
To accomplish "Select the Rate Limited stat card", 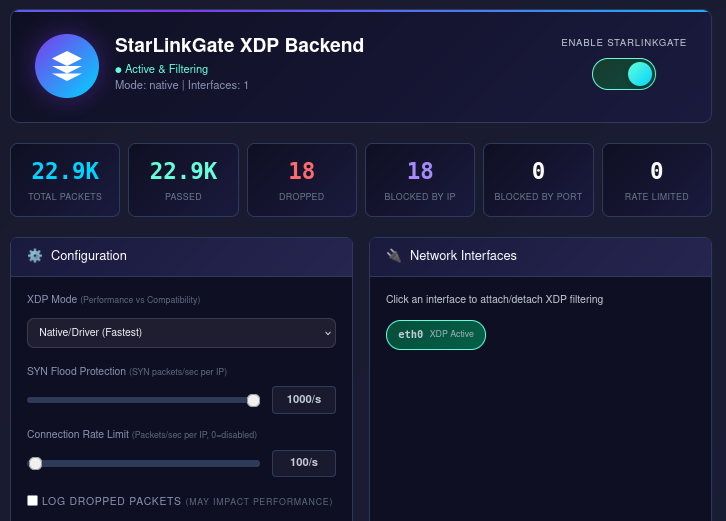I will pos(656,180).
